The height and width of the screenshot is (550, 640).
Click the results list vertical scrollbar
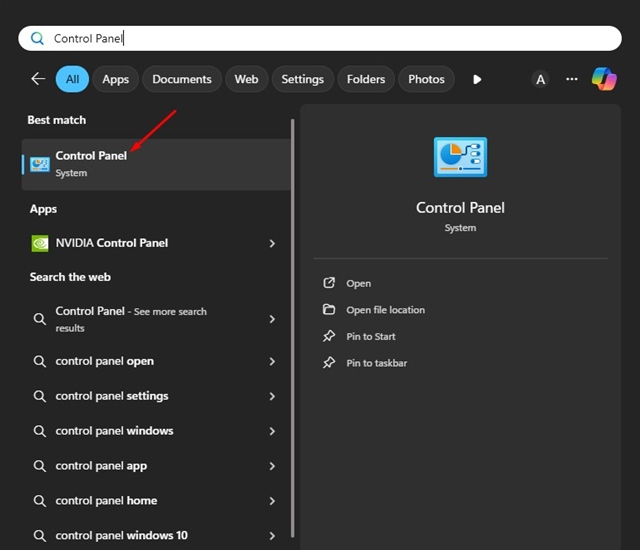293,300
